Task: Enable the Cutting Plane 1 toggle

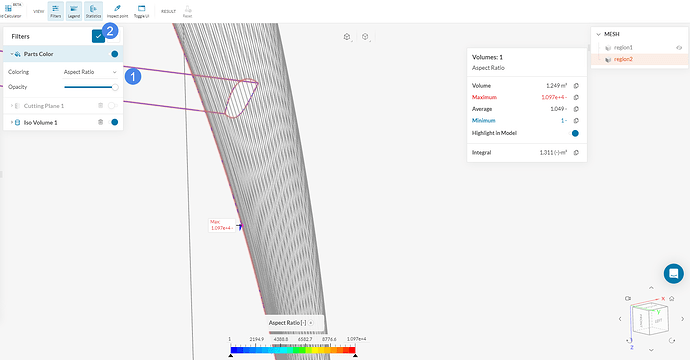Action: tap(113, 106)
